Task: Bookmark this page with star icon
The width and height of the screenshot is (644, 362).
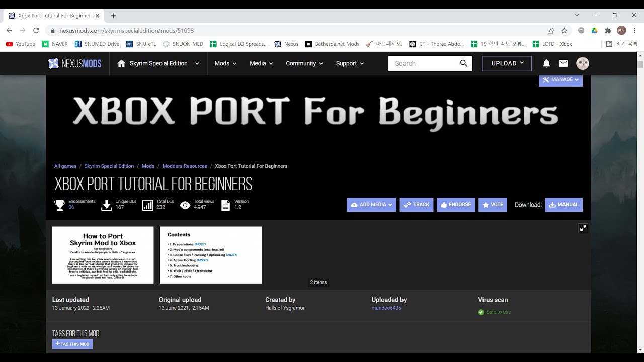Action: click(565, 30)
